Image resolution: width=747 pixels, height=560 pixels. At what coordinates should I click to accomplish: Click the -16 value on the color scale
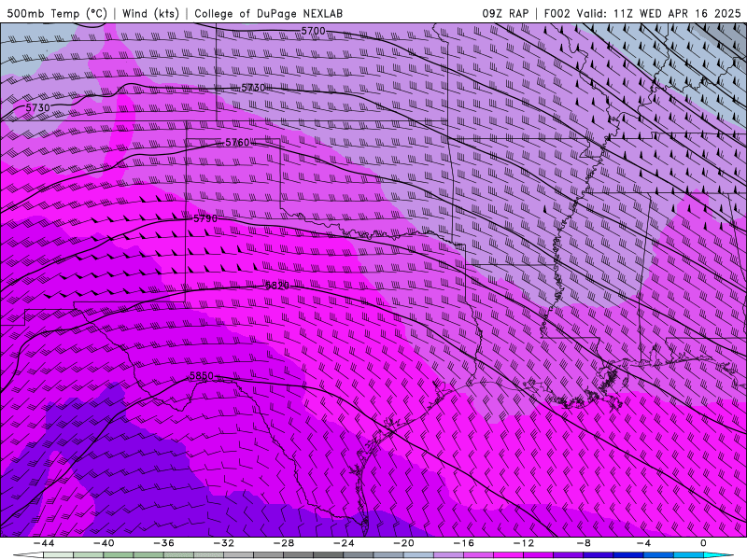point(463,543)
